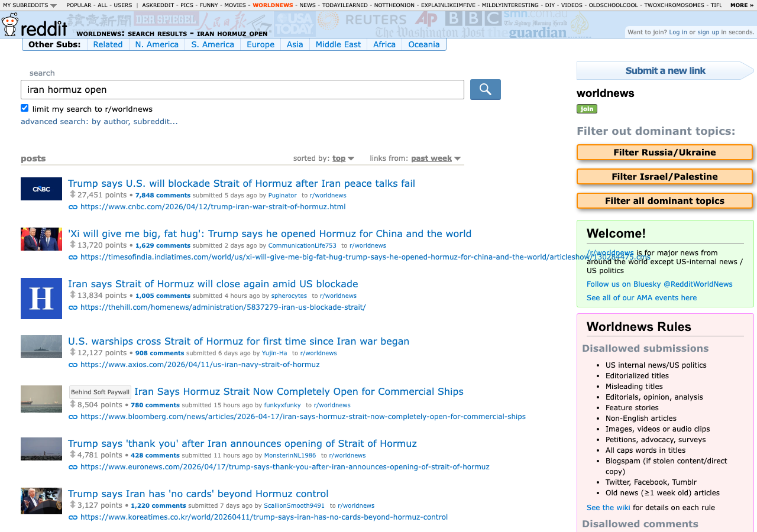Image resolution: width=757 pixels, height=532 pixels.
Task: Click the vote arrows on the 3,127 points post
Action: point(72,505)
